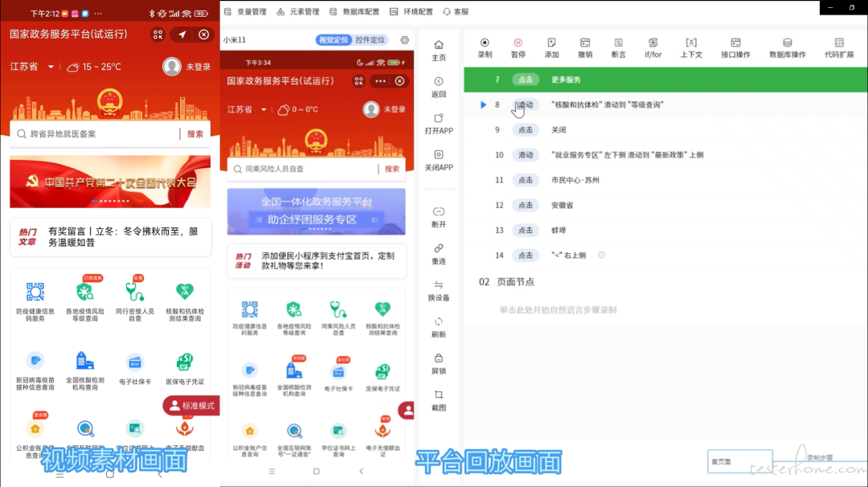Select step 7 更多服务
Image resolution: width=868 pixels, height=487 pixels.
(665, 80)
